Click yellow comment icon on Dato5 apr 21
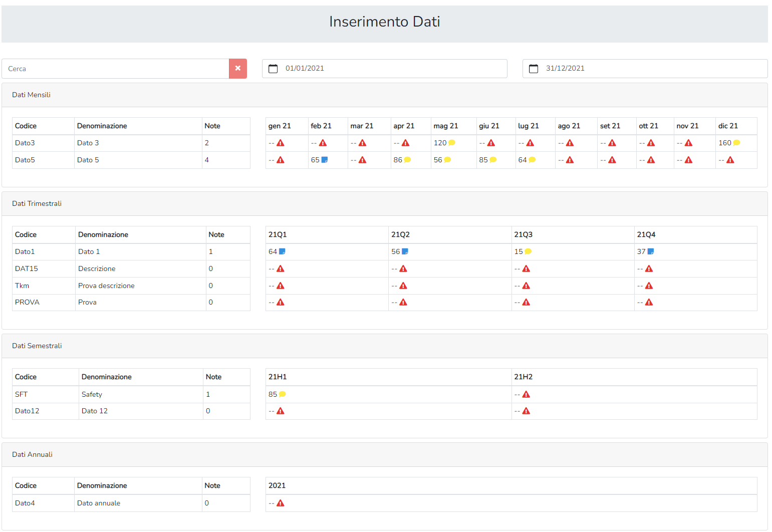The width and height of the screenshot is (772, 532). 407,160
